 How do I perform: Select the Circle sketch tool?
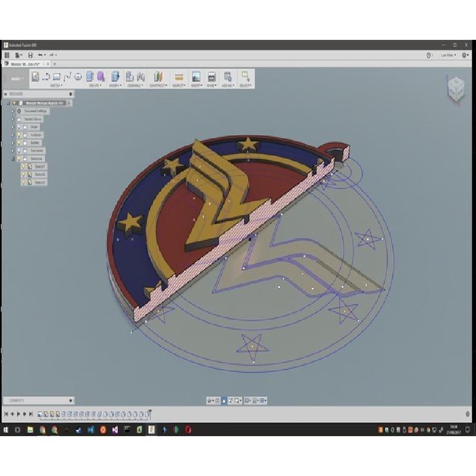(78, 77)
